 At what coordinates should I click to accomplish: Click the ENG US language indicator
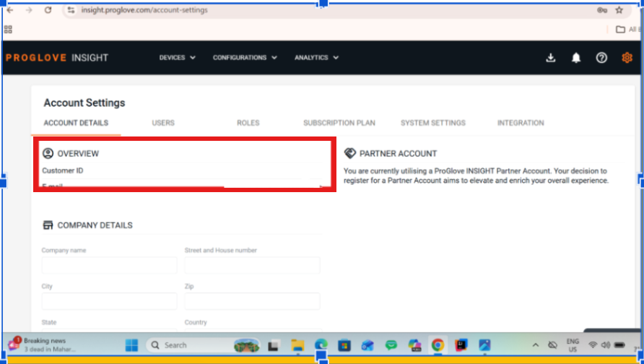point(573,345)
